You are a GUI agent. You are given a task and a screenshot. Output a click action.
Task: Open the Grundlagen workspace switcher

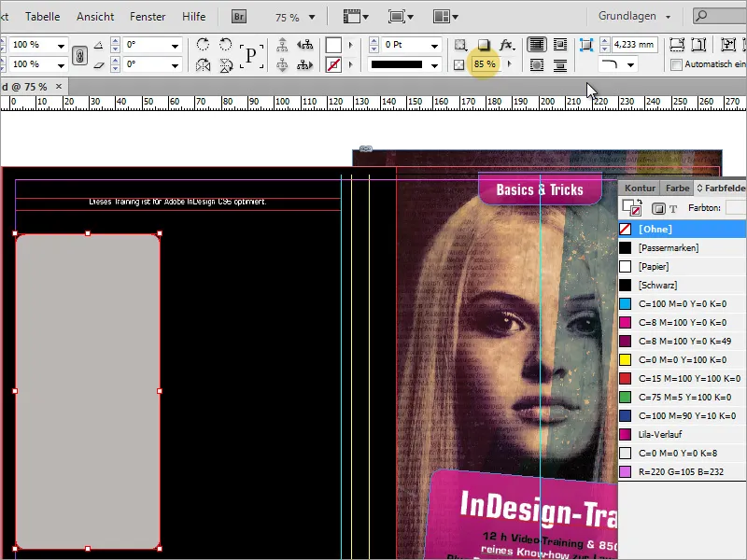coord(635,16)
